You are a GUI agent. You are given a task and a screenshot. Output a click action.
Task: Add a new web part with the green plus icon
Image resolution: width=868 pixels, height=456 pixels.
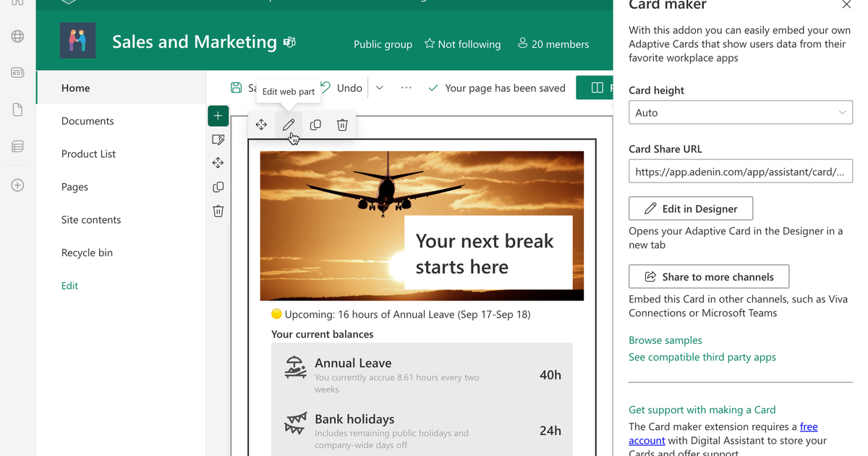(x=218, y=116)
